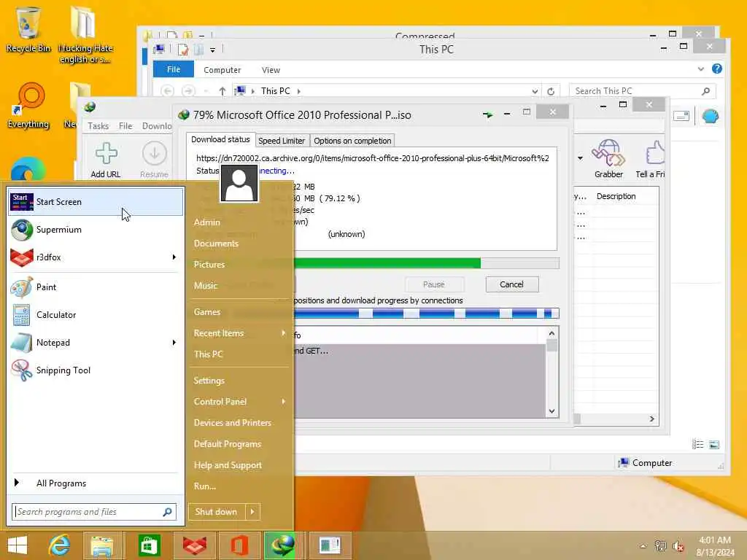Open the Office icon on the taskbar
The height and width of the screenshot is (560, 747).
pos(239,545)
